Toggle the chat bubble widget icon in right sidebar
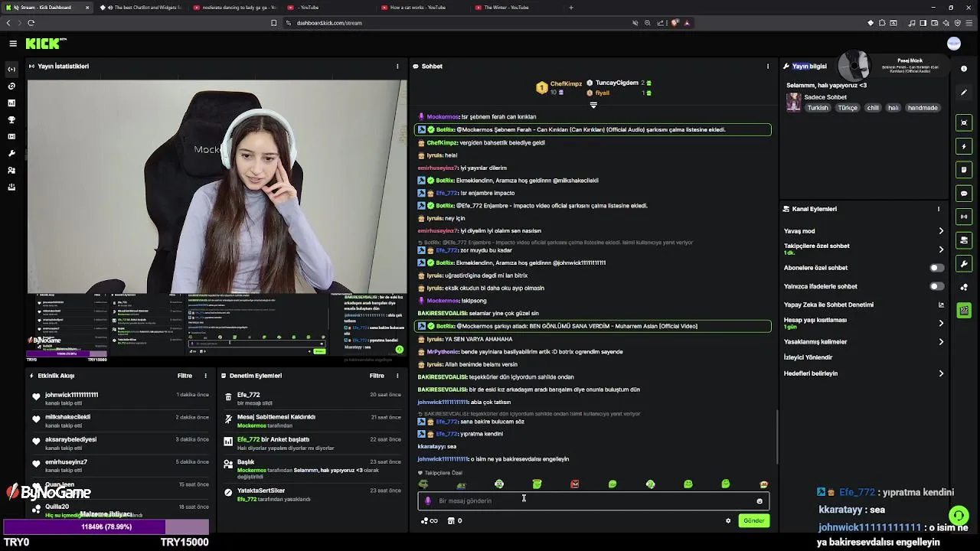This screenshot has height=551, width=980. tap(964, 194)
